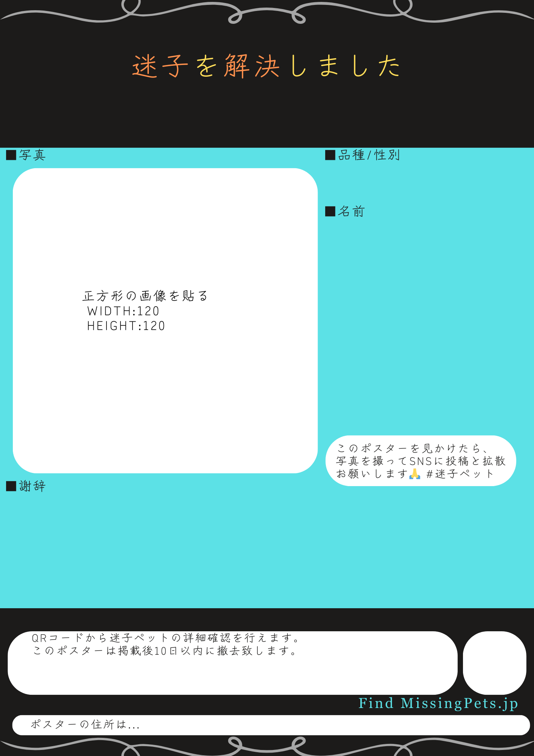This screenshot has width=534, height=756.
Task: Click the ポスターの住所は... field
Action: coord(271,725)
